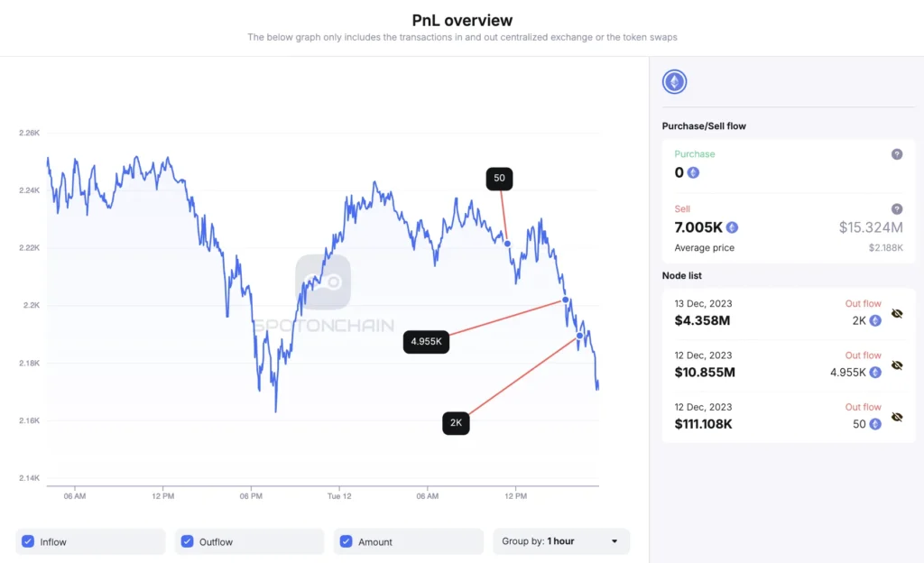Toggle visibility eye on $10.855M node entry
This screenshot has width=924, height=563.
(896, 365)
